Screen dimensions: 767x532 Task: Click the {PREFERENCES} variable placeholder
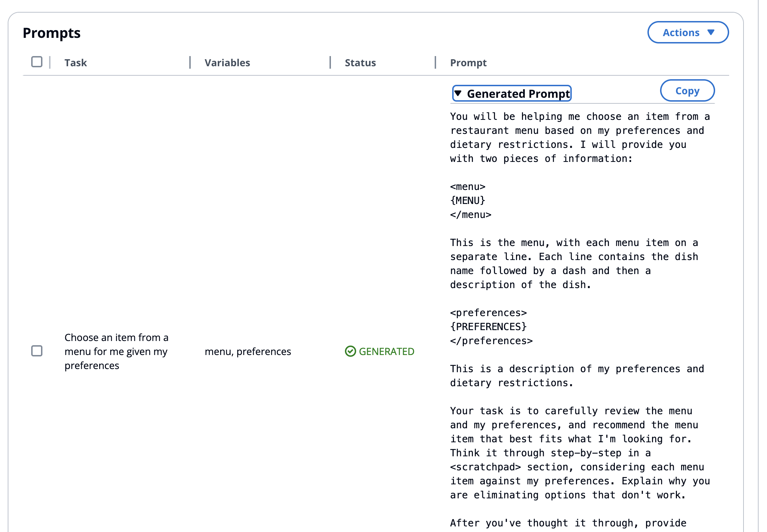pos(488,327)
